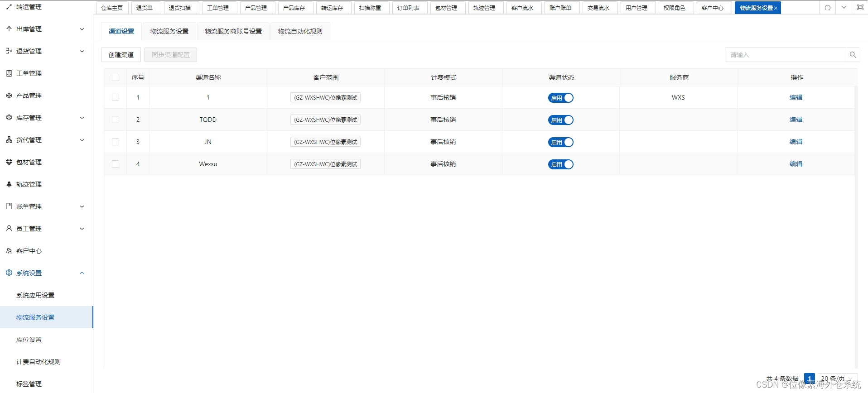Screen dimensions: 868x393
Task: Click the 转运管理 sidebar icon
Action: [x=9, y=7]
